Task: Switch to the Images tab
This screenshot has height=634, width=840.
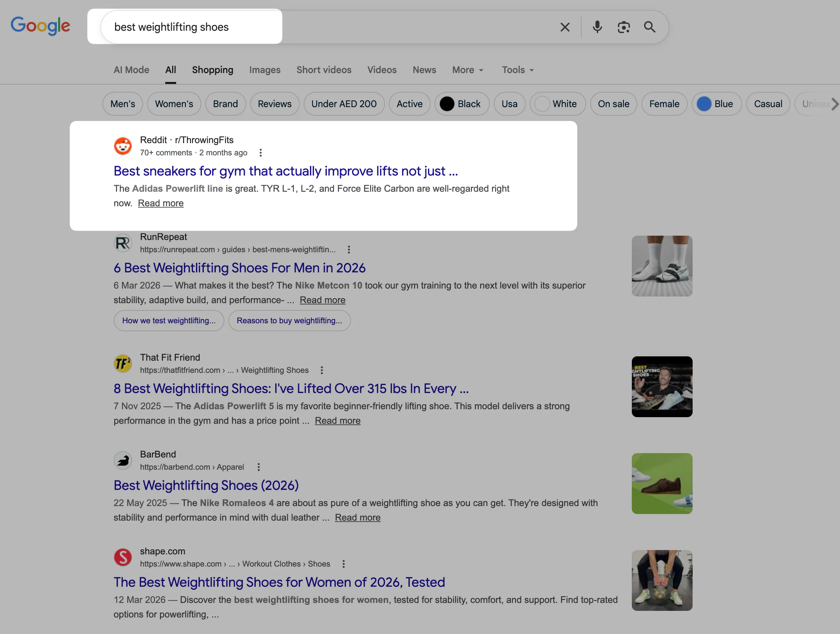Action: tap(265, 70)
